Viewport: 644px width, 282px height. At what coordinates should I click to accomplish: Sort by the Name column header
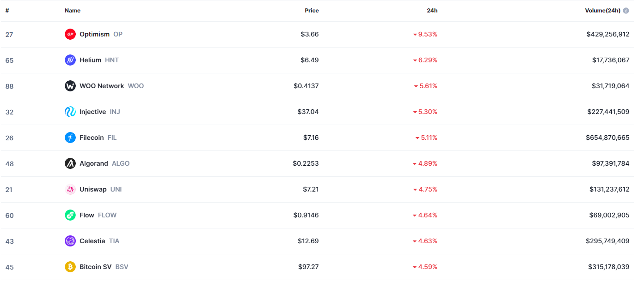click(73, 11)
